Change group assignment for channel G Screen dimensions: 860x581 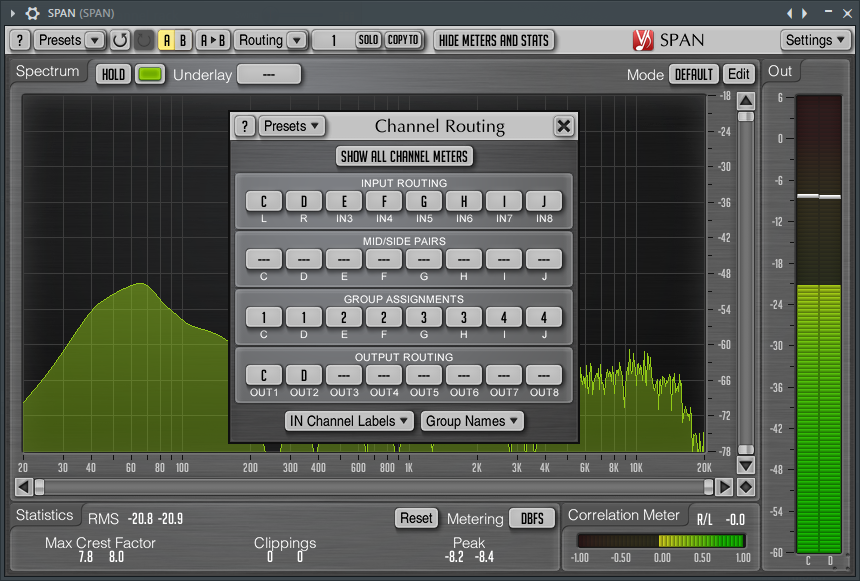coord(424,317)
